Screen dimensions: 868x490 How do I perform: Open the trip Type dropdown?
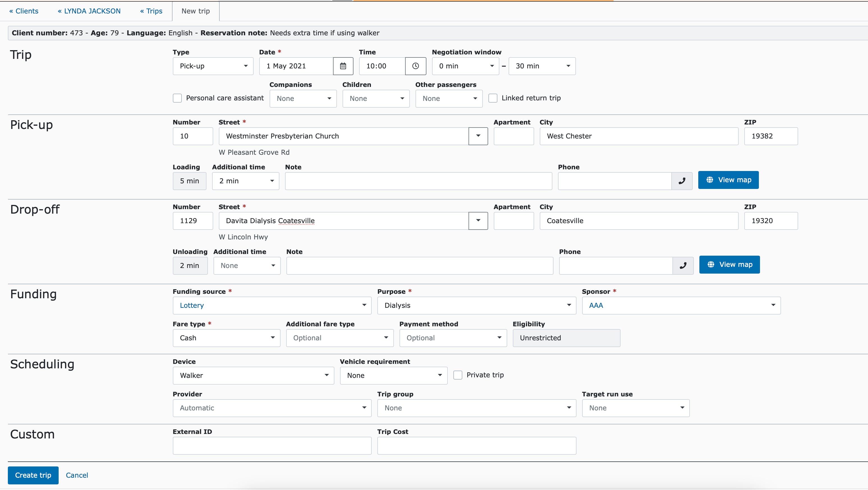click(213, 66)
